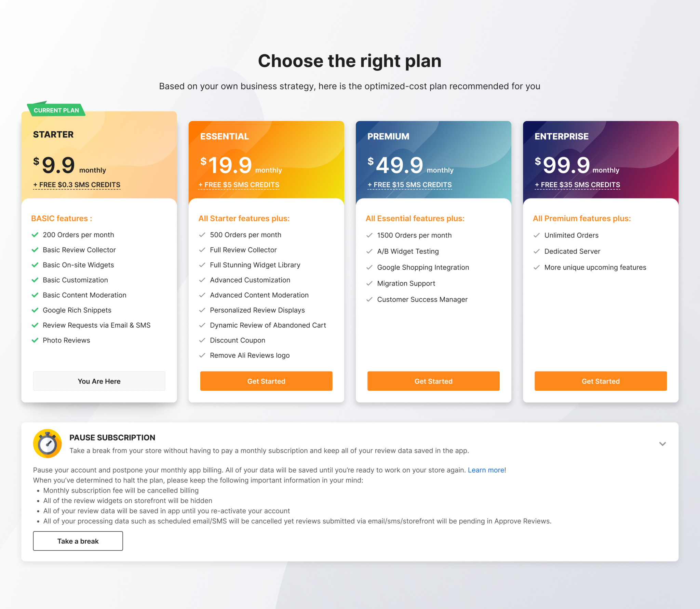Click Enterprise's FREE $35 SMS CREDITS link
This screenshot has width=700, height=609.
[577, 185]
